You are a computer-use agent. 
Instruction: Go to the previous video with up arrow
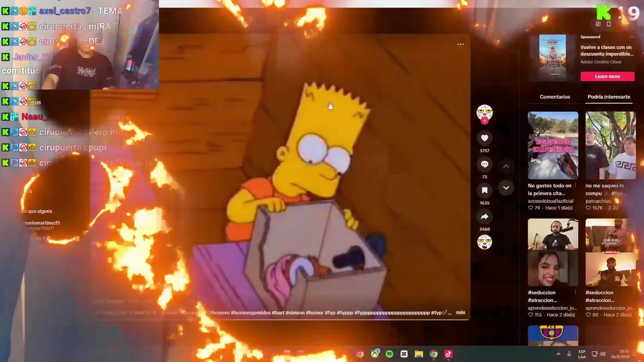[506, 166]
